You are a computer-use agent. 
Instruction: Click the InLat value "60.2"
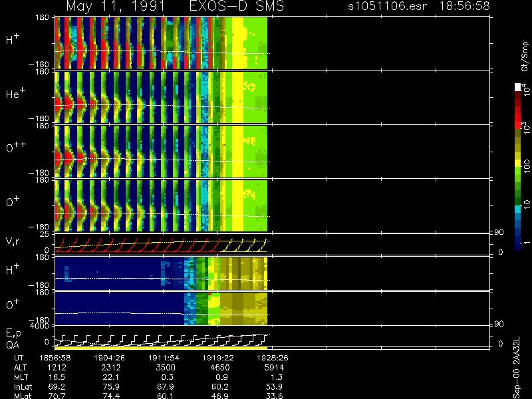220,386
